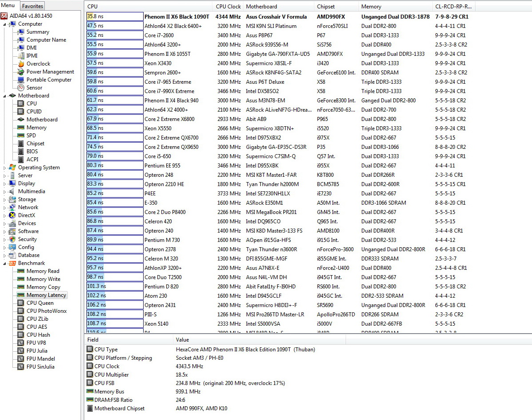Image resolution: width=532 pixels, height=420 pixels.
Task: Collapse the Motherboard tree node
Action: click(5, 96)
